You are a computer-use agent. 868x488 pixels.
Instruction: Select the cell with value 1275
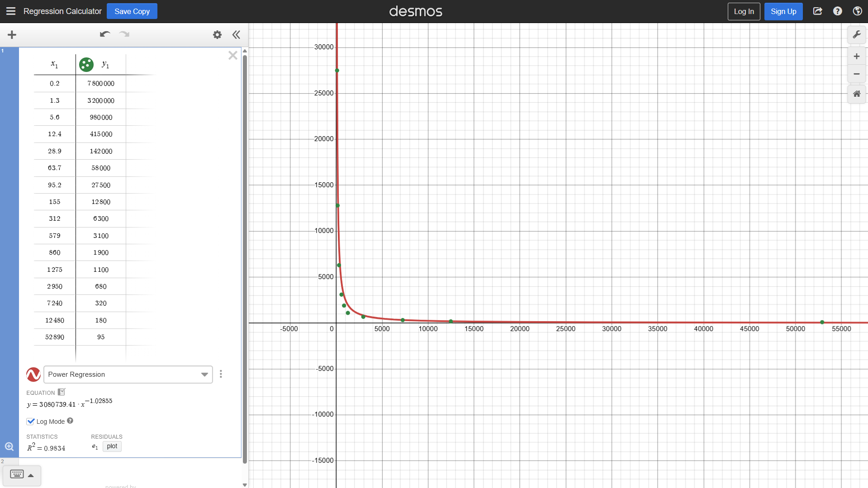pos(55,270)
